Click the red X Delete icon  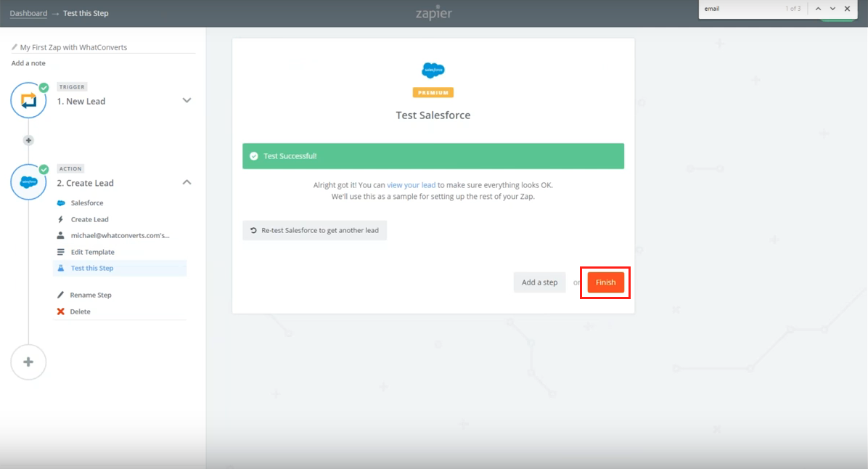(x=61, y=311)
